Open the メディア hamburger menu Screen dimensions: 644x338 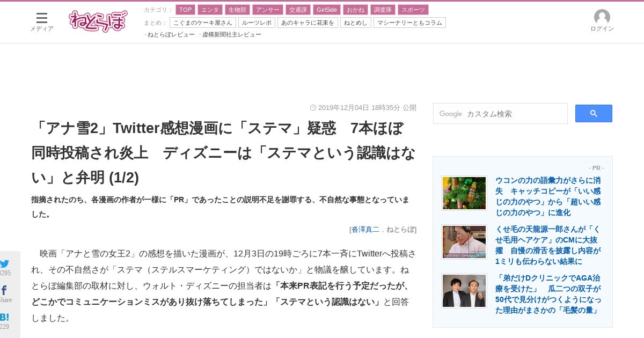(41, 22)
